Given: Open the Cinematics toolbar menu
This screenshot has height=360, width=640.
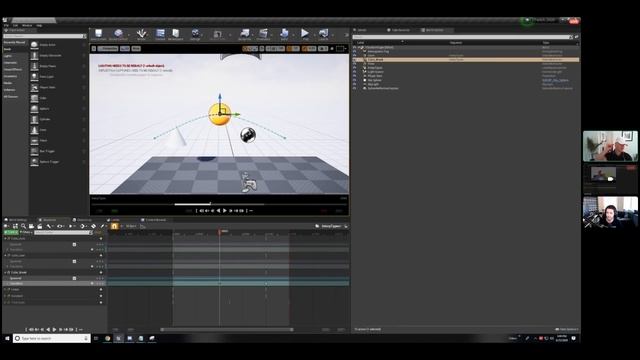Looking at the screenshot, I should coord(263,34).
